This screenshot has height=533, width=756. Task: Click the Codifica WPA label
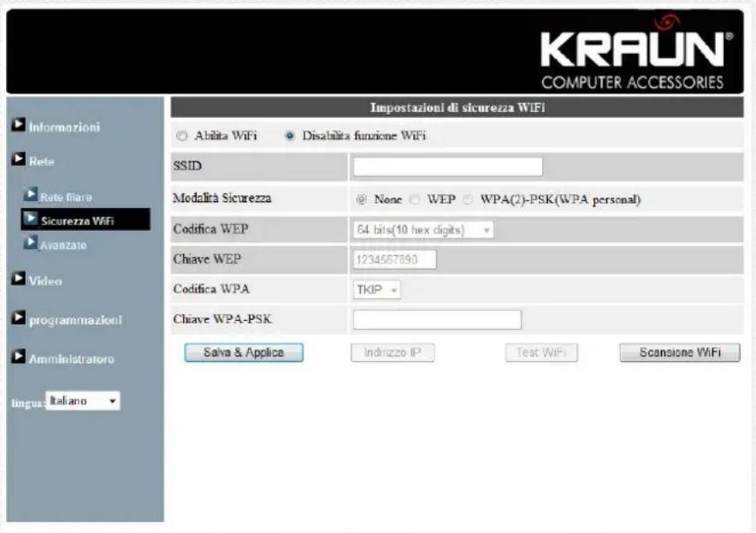coord(211,289)
